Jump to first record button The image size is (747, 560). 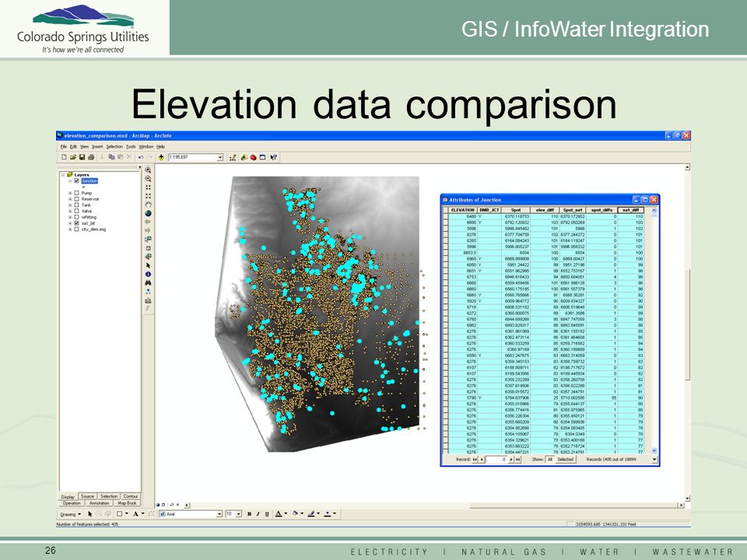pos(475,460)
